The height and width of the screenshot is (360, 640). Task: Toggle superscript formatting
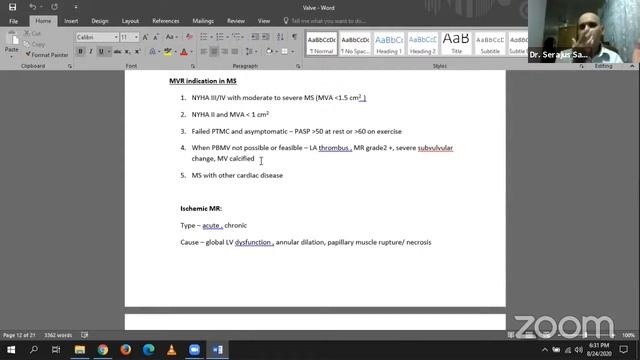tap(138, 52)
